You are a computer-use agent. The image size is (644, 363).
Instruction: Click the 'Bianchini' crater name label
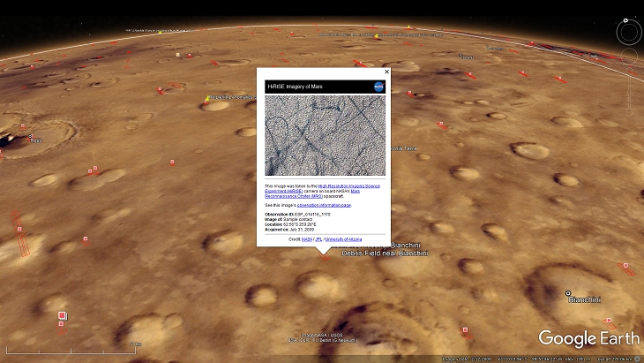[585, 299]
